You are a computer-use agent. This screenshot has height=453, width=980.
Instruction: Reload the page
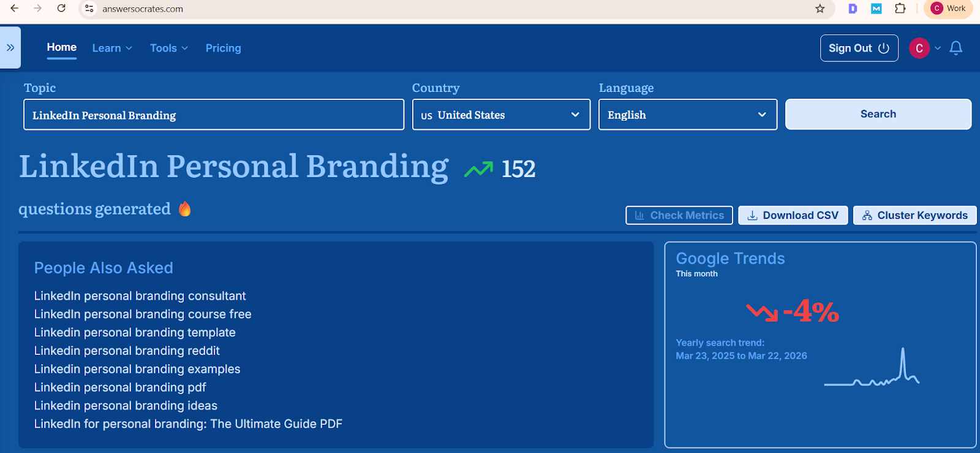[x=61, y=9]
